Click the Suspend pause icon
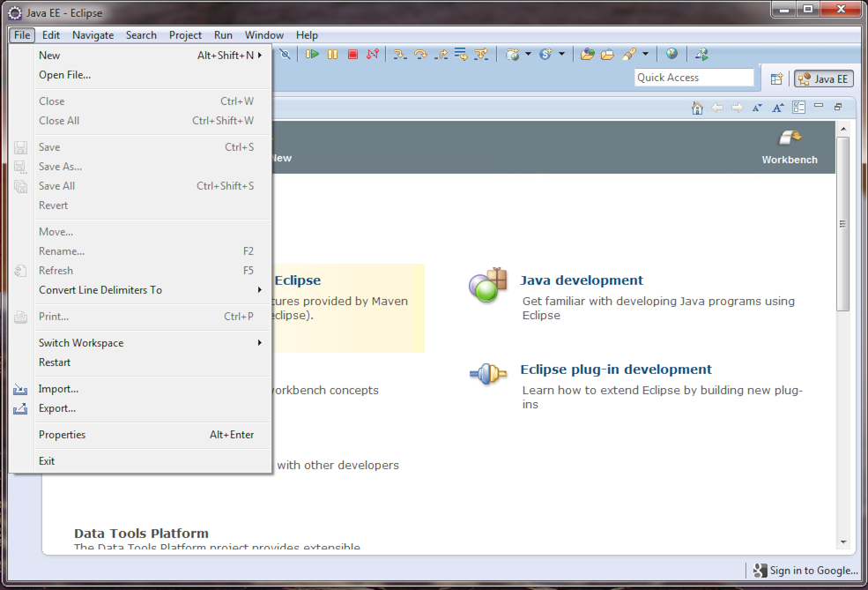 point(333,55)
